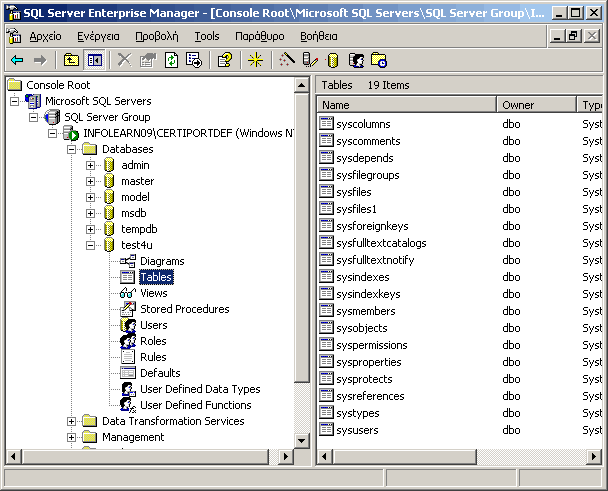Expand the admin database
Image resolution: width=608 pixels, height=491 pixels.
click(x=90, y=165)
